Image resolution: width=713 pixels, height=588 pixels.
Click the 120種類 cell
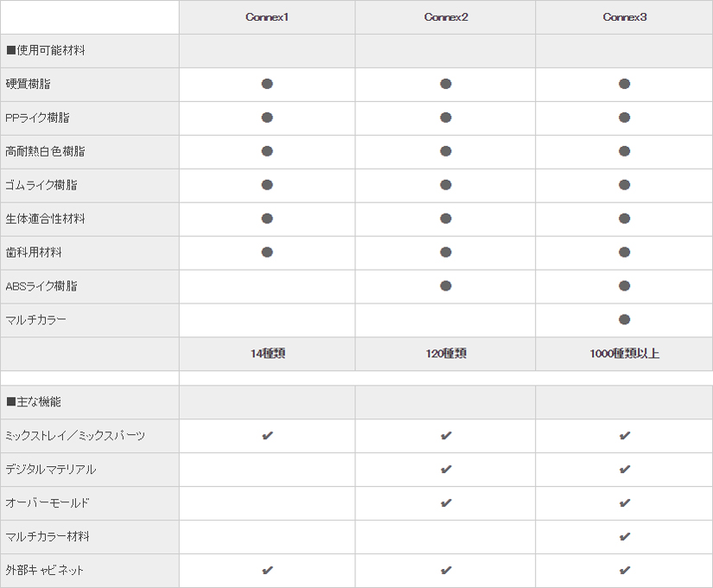coord(446,353)
